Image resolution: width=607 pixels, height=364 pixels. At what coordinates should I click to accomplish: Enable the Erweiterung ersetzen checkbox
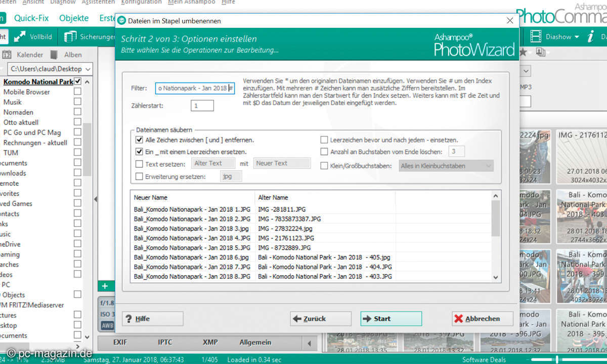click(x=139, y=176)
